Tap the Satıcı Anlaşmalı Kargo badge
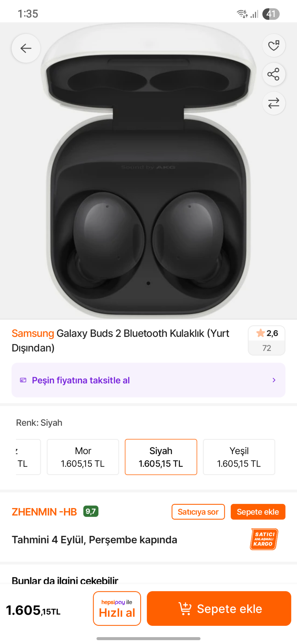Screen dimensions: 297x644 (x=264, y=539)
